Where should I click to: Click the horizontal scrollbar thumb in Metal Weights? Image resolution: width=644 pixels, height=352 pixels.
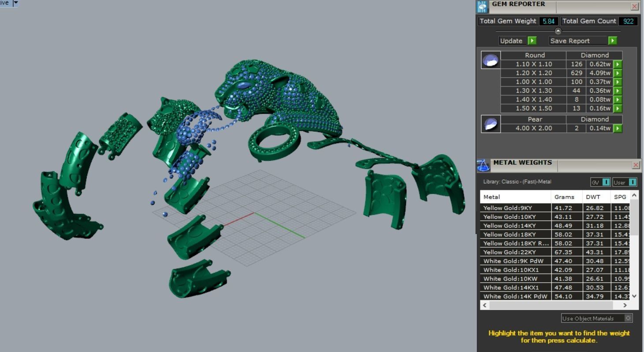[551, 305]
